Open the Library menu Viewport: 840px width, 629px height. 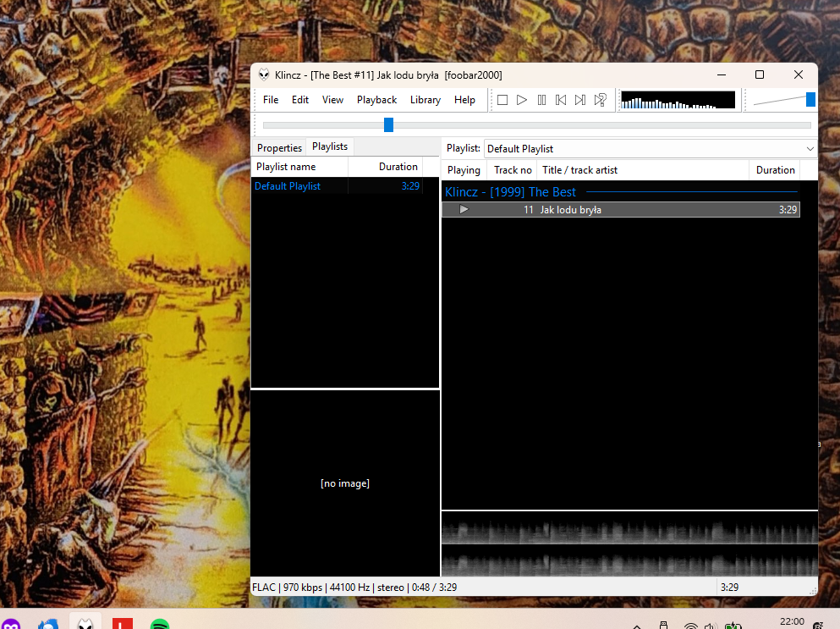[x=425, y=100]
